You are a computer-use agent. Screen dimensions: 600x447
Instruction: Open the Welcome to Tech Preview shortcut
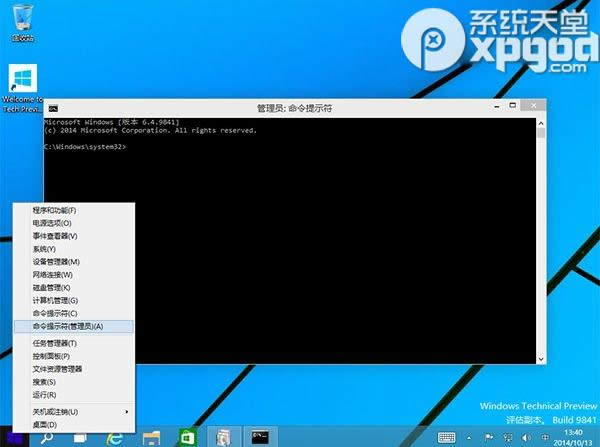tap(22, 84)
